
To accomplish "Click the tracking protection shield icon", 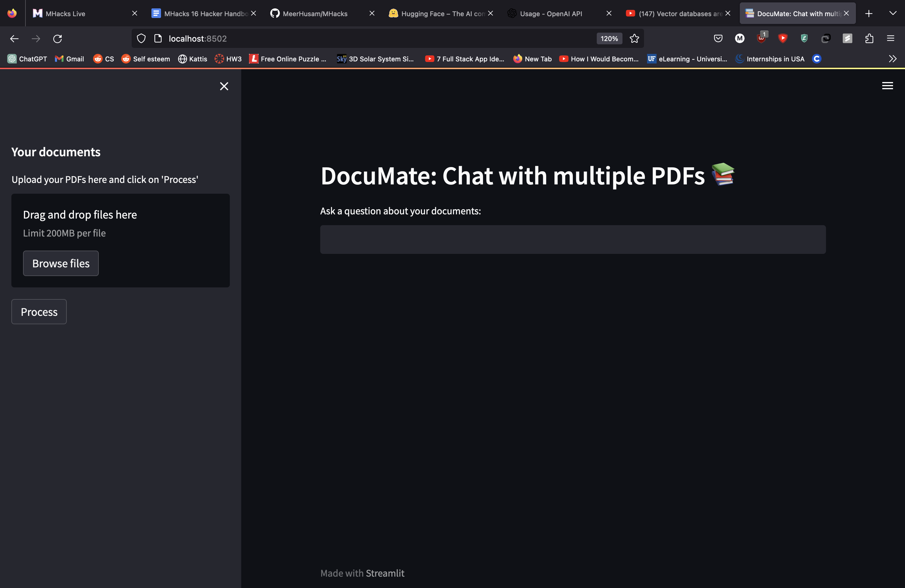I will [141, 38].
